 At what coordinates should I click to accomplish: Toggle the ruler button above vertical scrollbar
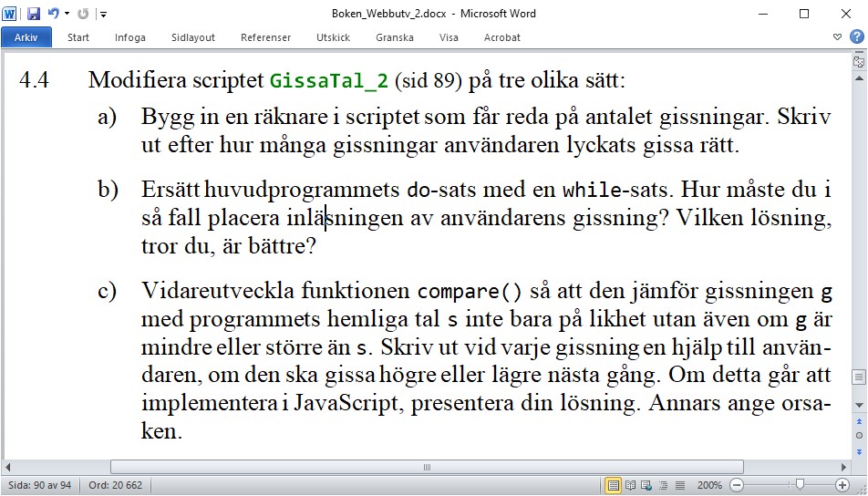(858, 62)
